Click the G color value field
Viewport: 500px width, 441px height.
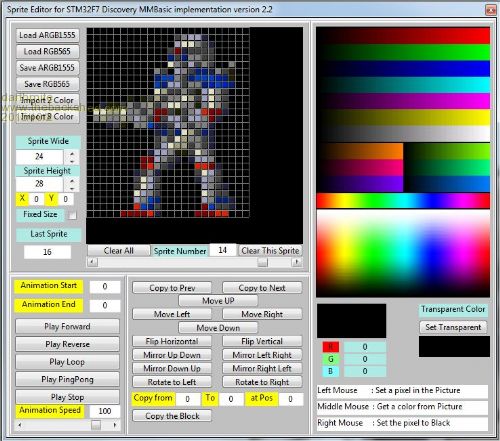(x=365, y=359)
